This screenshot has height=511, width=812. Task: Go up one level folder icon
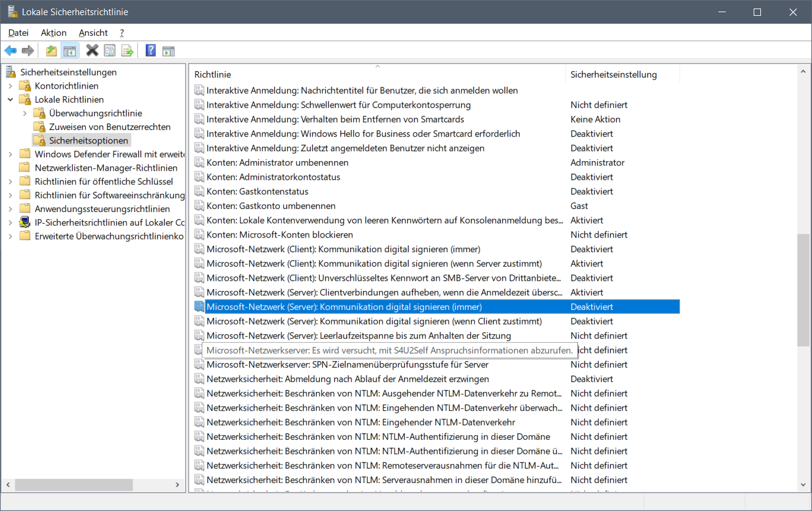click(52, 51)
